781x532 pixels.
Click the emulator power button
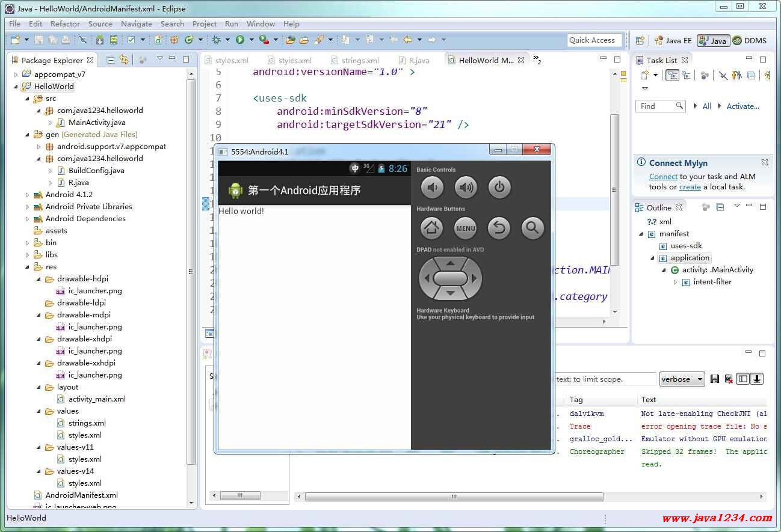[x=499, y=188]
